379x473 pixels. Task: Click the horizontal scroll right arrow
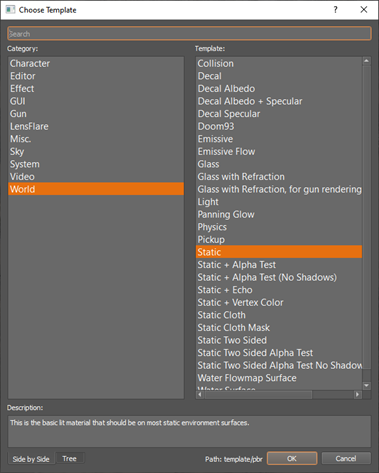pos(357,394)
